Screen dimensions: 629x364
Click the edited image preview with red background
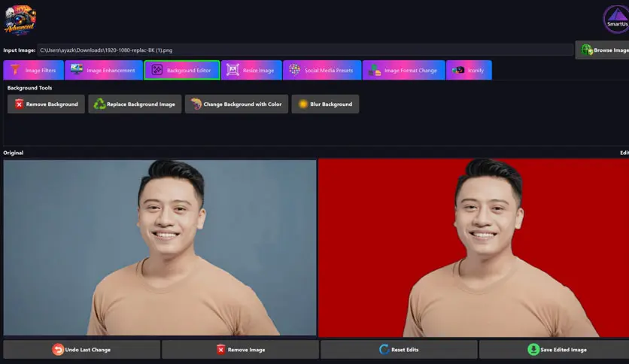474,247
